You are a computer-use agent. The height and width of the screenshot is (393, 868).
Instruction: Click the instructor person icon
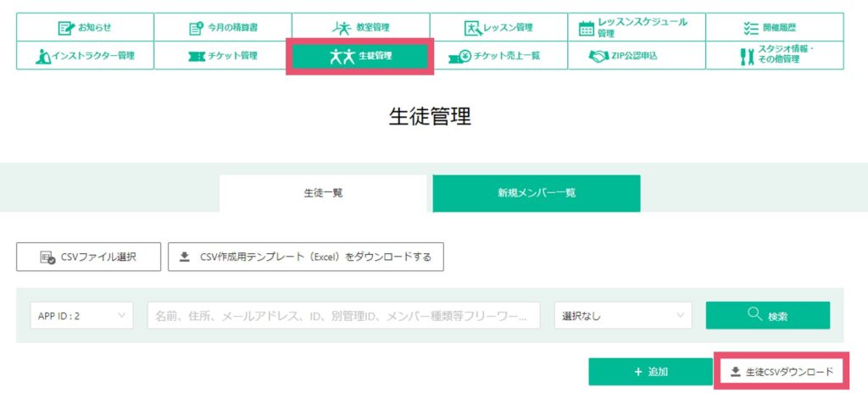(43, 56)
